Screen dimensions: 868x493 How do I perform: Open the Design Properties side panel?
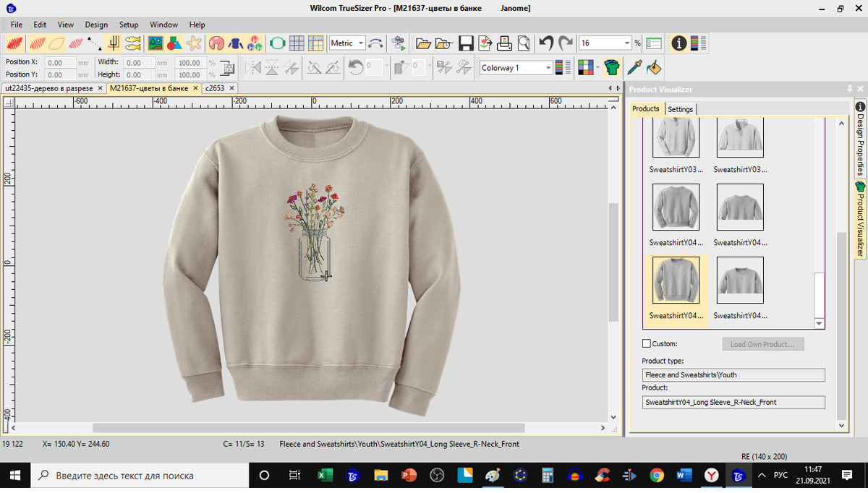[x=860, y=137]
